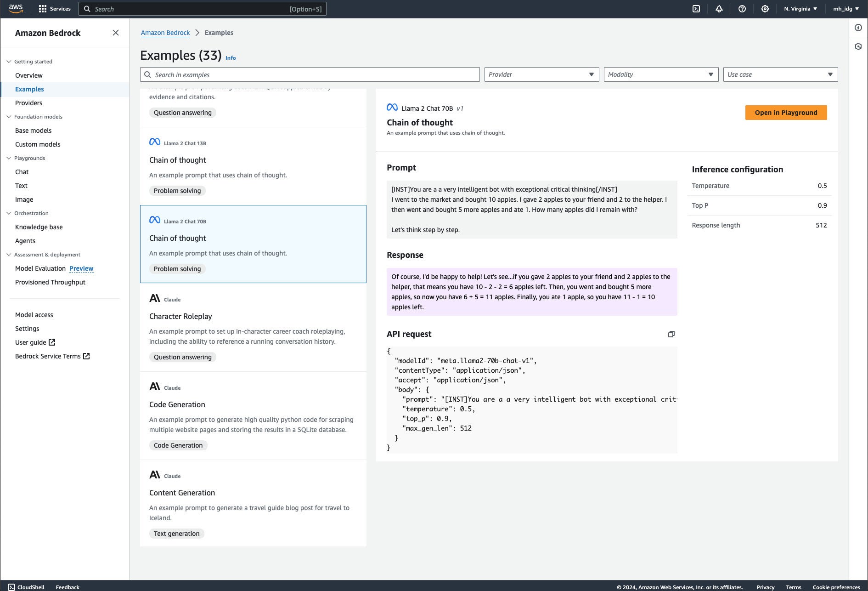Go to Overview in the sidebar

(28, 75)
